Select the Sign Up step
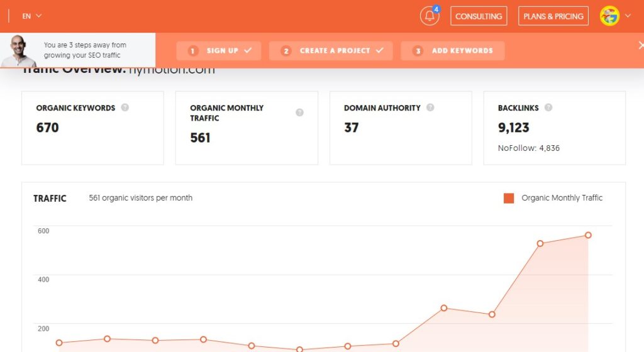Screen dimensions: 644x352 (218, 50)
